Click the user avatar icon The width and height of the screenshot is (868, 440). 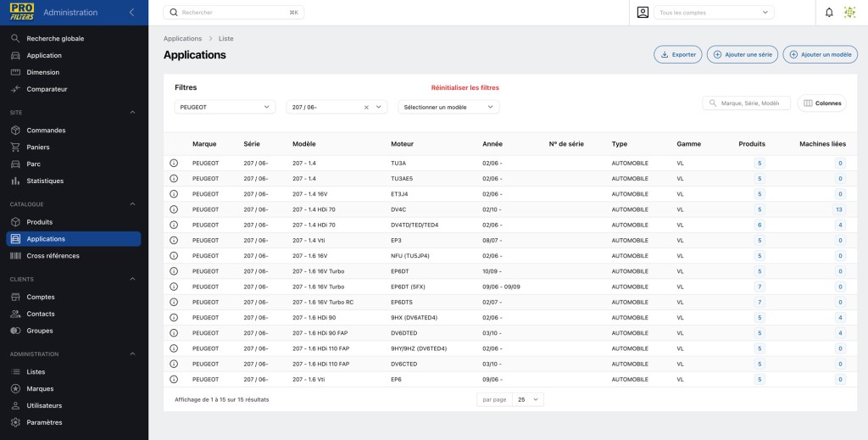coord(849,13)
